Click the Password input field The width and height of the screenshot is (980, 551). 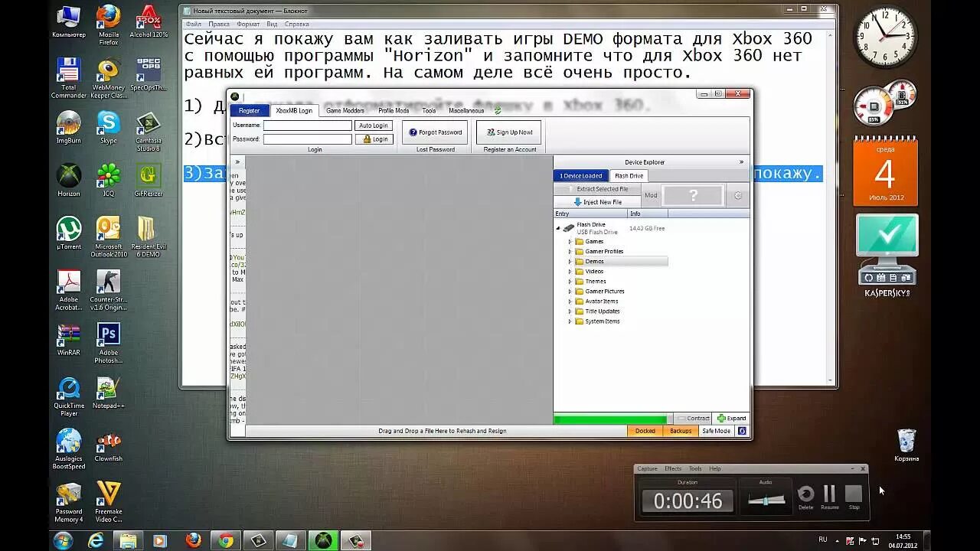pos(308,139)
